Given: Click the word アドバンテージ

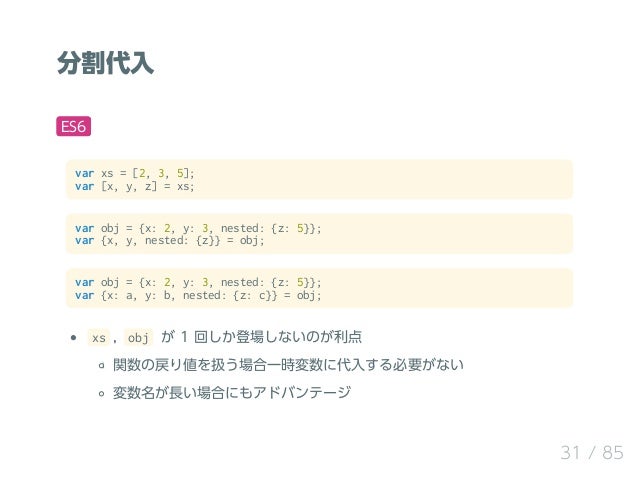Looking at the screenshot, I should (302, 392).
